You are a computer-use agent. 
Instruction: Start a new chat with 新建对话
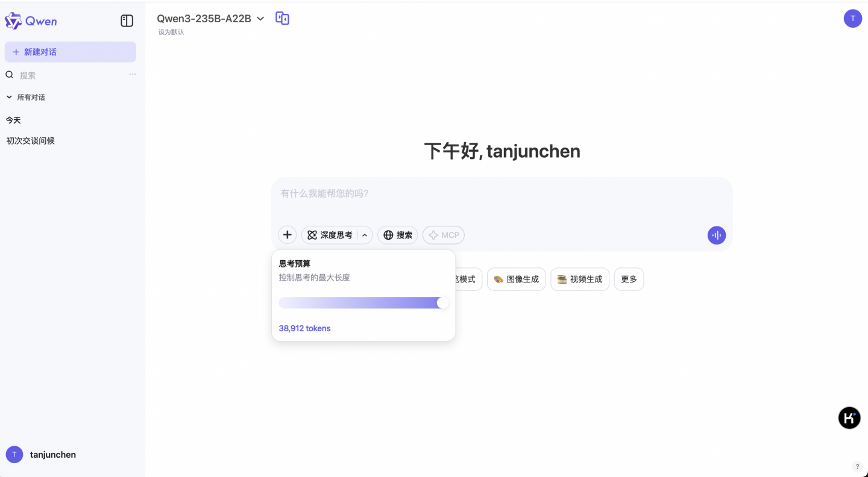tap(71, 52)
